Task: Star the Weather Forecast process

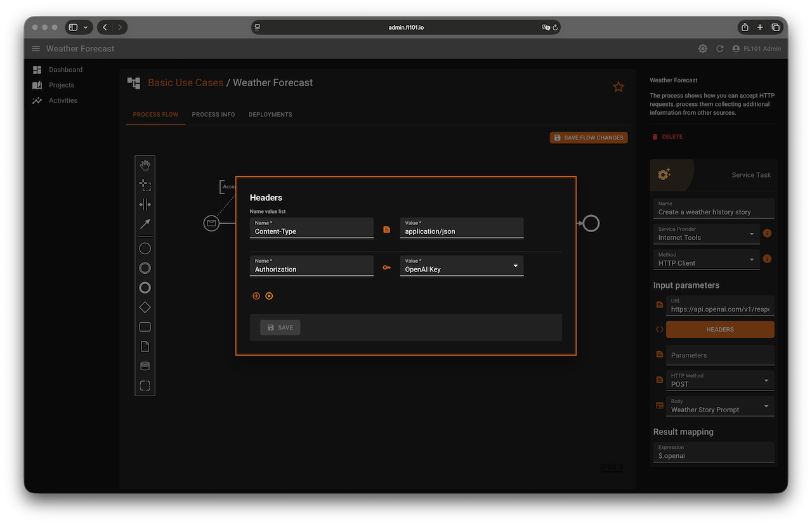Action: tap(618, 87)
